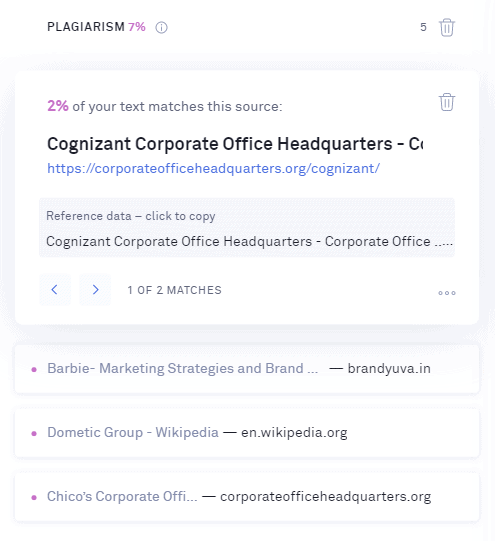Go to the next match arrow
Viewport: 495px width, 541px height.
pos(95,290)
